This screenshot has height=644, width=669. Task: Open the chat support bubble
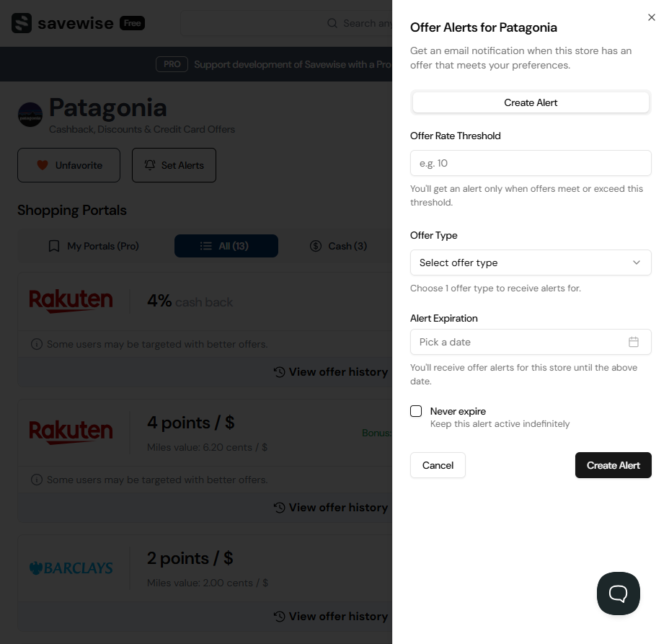[619, 594]
